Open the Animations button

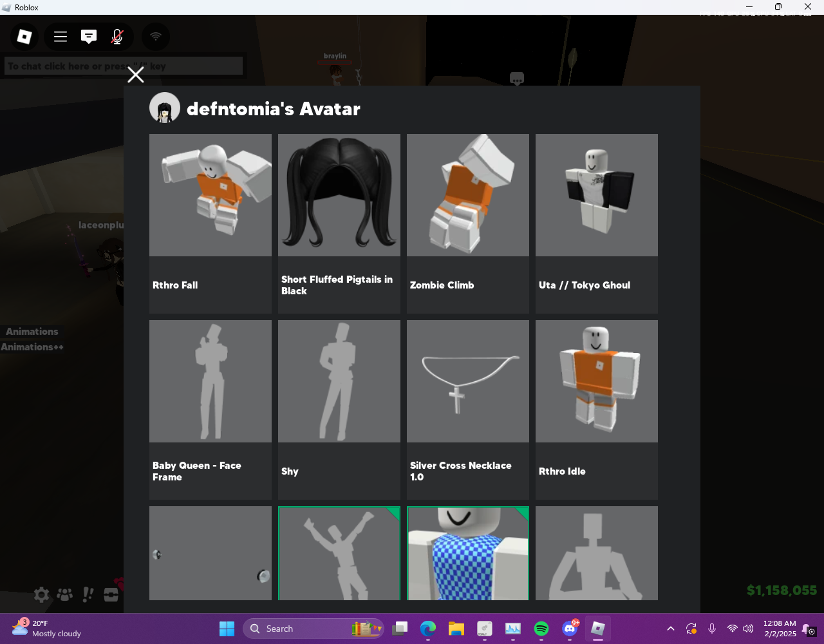pyautogui.click(x=32, y=332)
